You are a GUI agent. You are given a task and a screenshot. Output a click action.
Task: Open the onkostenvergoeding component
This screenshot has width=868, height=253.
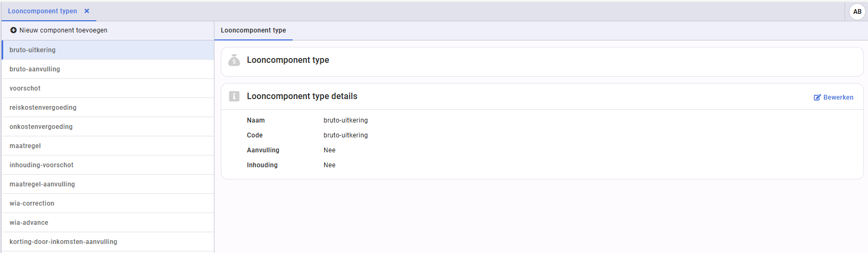pos(41,127)
